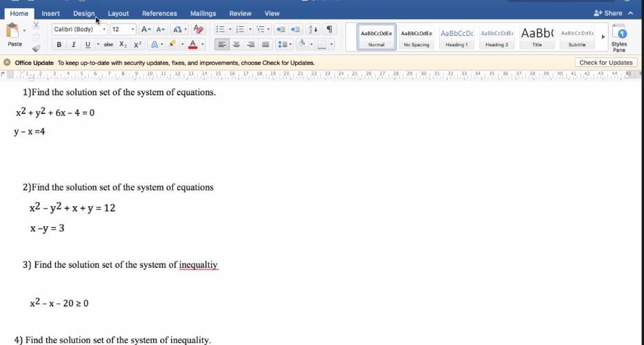Click the Share button

609,13
